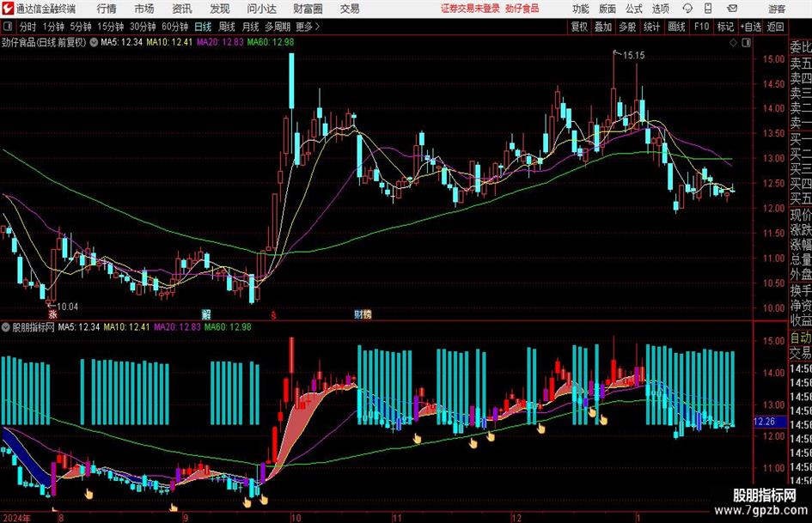Image resolution: width=812 pixels, height=523 pixels.
Task: Expand main chart indicator dropdown beside 劲仔食品
Action: [94, 42]
